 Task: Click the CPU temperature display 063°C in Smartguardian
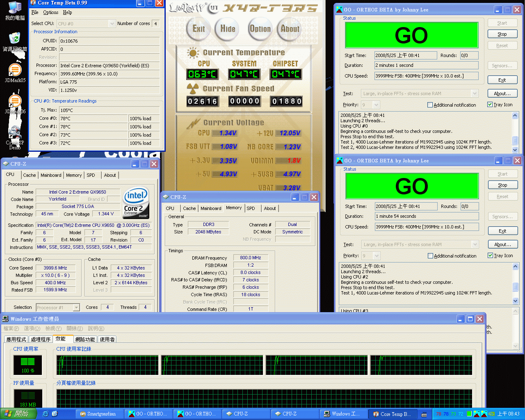[202, 74]
